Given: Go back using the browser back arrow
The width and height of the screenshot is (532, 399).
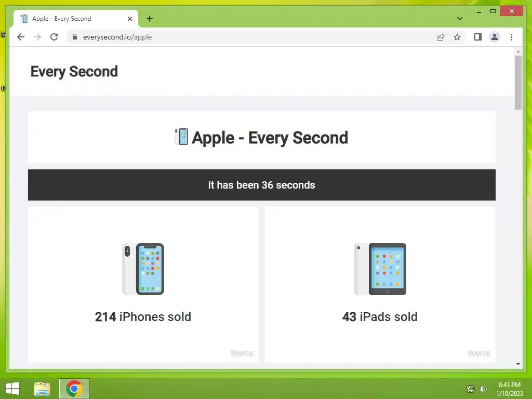Looking at the screenshot, I should coord(21,37).
